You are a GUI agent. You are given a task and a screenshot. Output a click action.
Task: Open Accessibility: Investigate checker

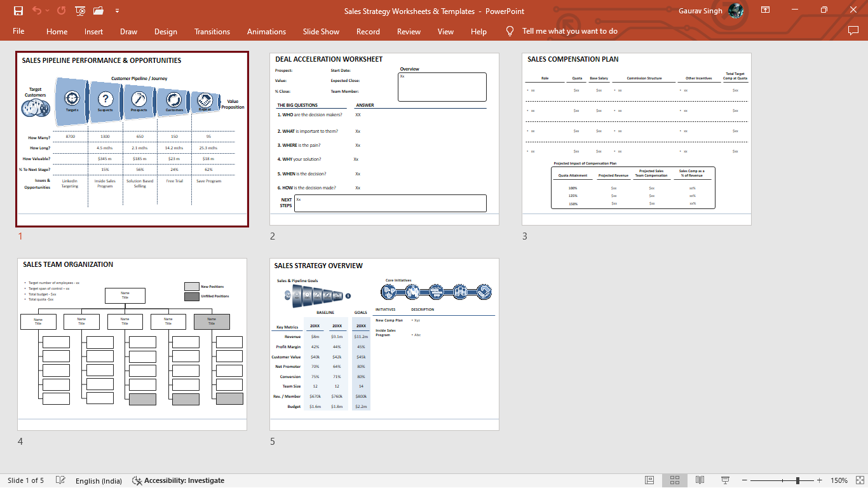178,480
